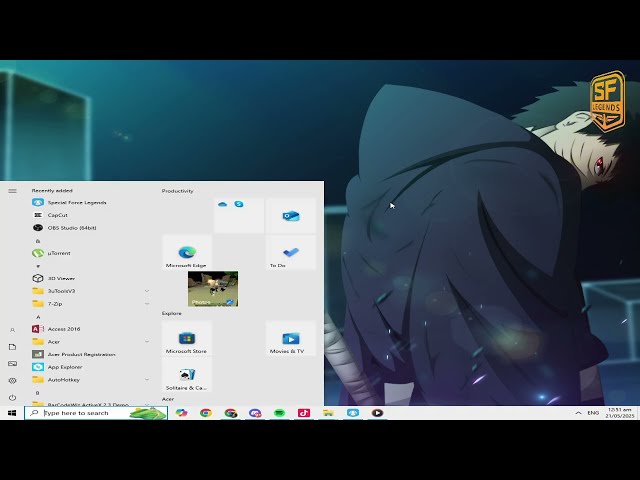Open the Spotify taskbar icon
Viewport: 640px width, 480px height.
click(x=280, y=413)
